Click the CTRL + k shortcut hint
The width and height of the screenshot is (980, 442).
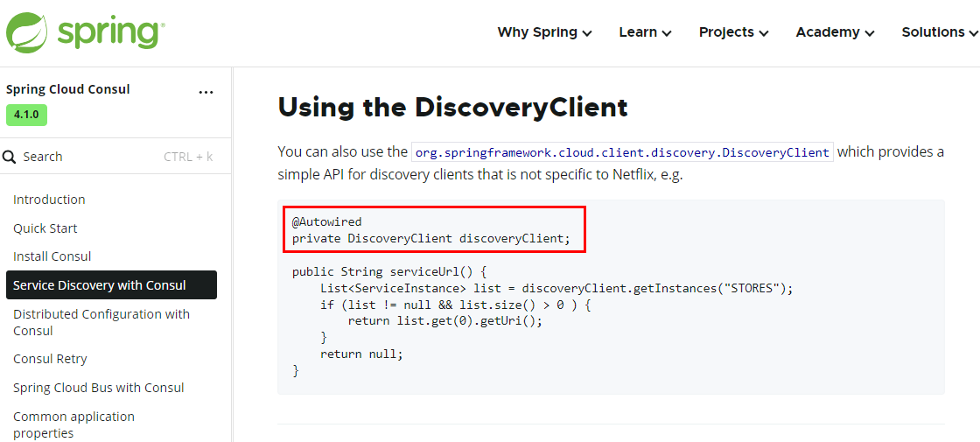pyautogui.click(x=188, y=157)
